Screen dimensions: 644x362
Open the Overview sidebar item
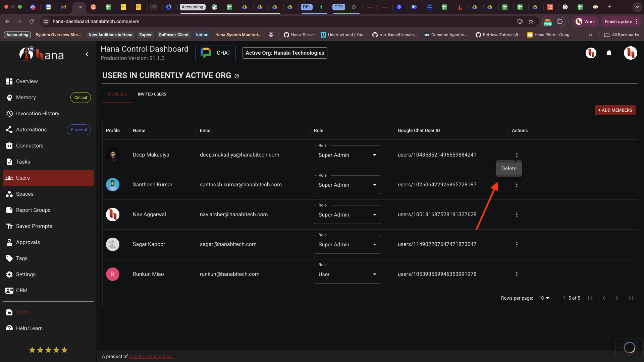coord(48,81)
